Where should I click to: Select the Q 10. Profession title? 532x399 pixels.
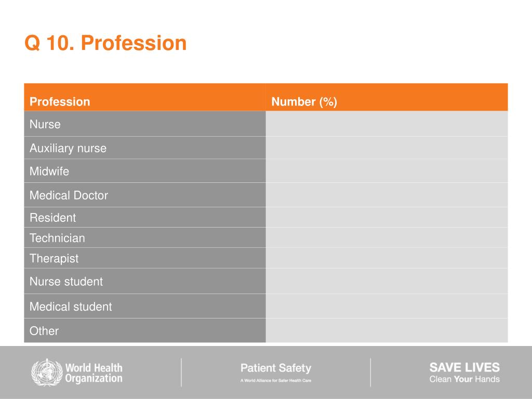(x=105, y=43)
